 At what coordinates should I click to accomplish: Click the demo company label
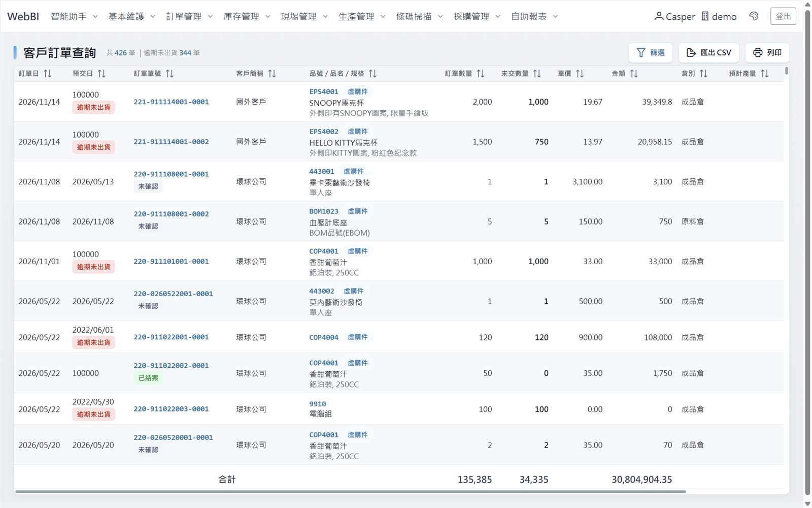[x=719, y=16]
